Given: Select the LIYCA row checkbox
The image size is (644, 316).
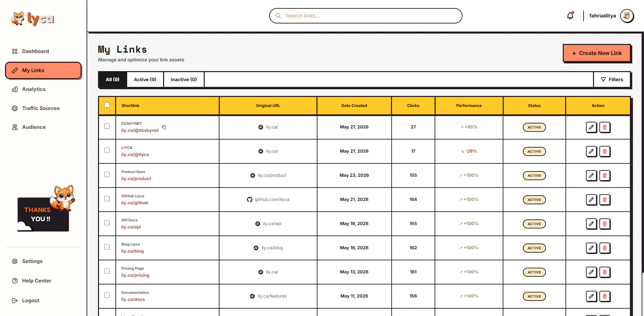Looking at the screenshot, I should 107,150.
